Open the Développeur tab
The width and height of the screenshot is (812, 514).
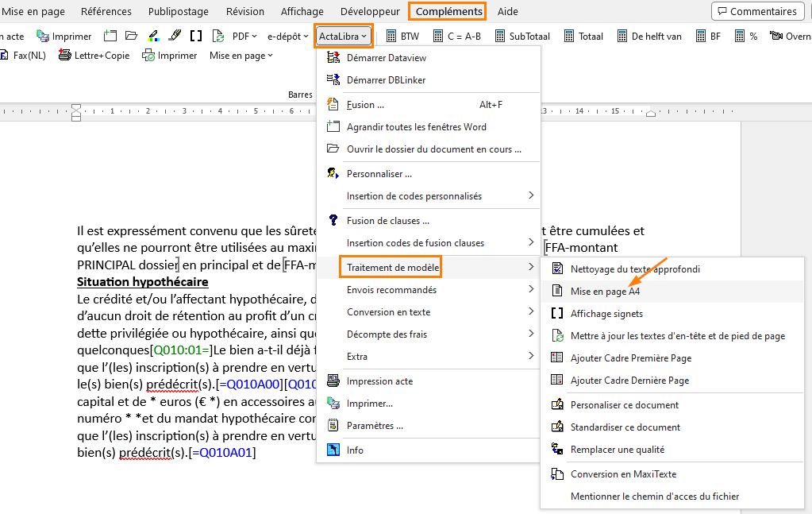coord(370,11)
